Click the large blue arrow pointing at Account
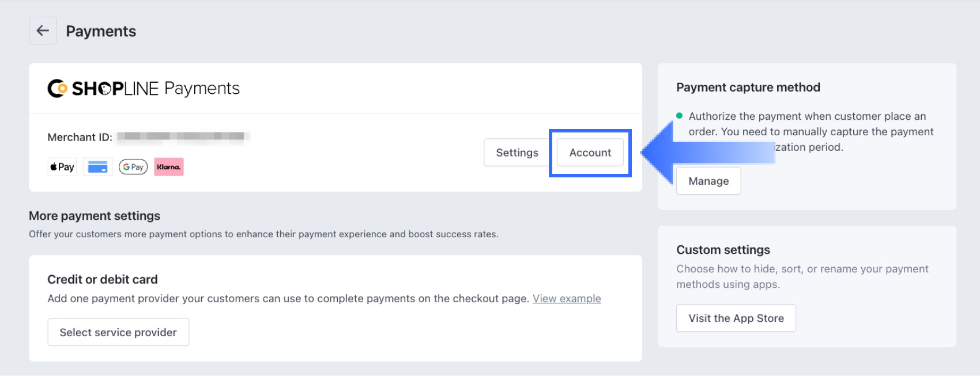980x376 pixels. (707, 153)
